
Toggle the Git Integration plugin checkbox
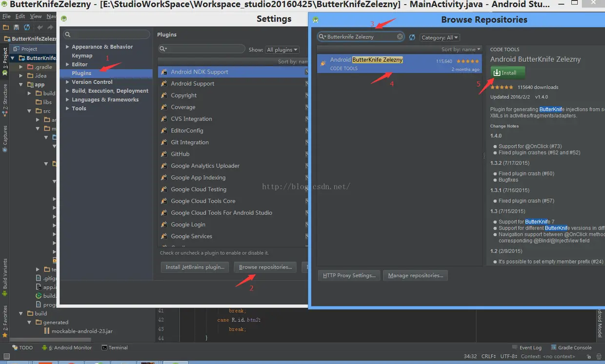pos(307,142)
